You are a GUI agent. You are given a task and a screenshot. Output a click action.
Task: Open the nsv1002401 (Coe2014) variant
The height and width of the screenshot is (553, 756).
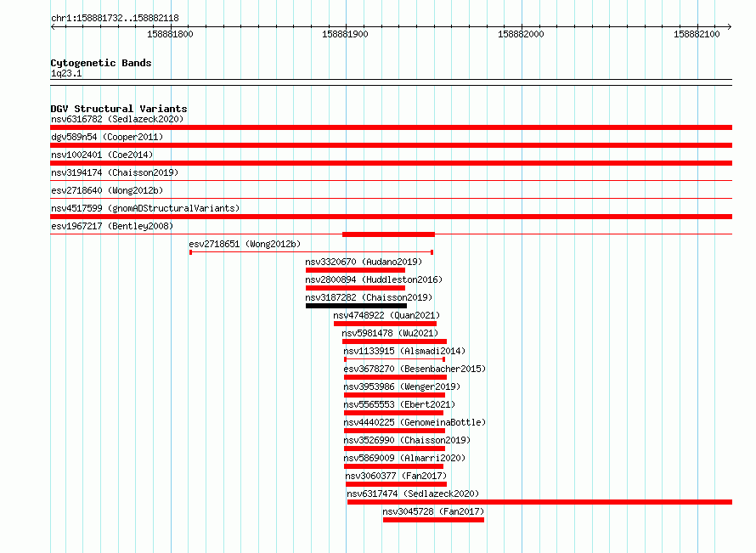102,155
